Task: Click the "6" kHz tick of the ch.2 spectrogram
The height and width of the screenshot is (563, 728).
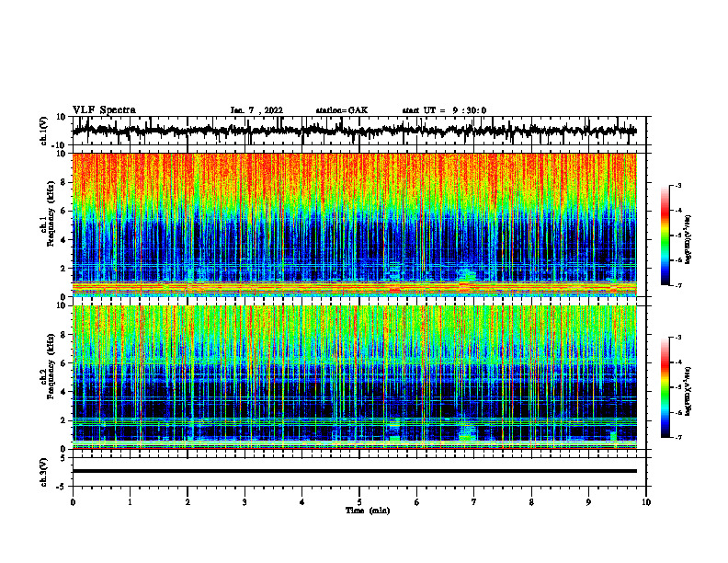Action: (64, 363)
